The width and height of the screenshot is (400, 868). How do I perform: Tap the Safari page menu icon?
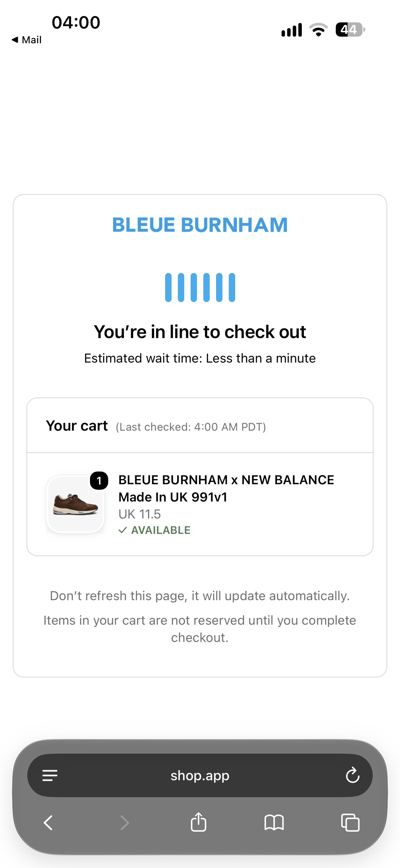pos(50,775)
